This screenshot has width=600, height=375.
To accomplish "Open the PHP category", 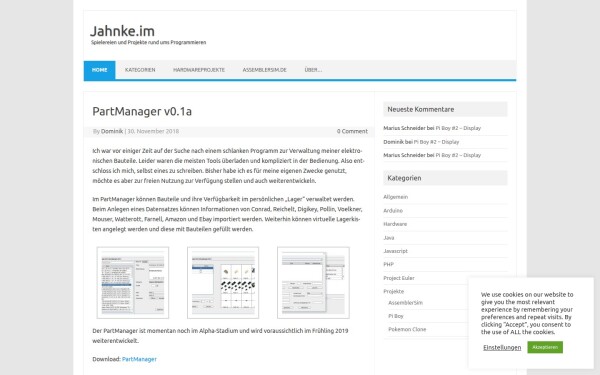I will pyautogui.click(x=388, y=264).
